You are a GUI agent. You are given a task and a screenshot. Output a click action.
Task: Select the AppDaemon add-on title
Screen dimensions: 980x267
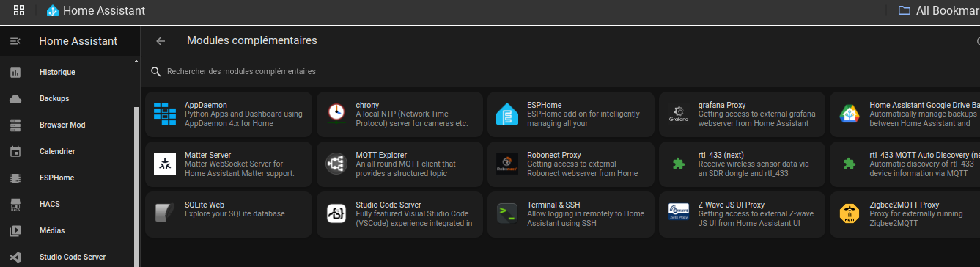pos(206,105)
